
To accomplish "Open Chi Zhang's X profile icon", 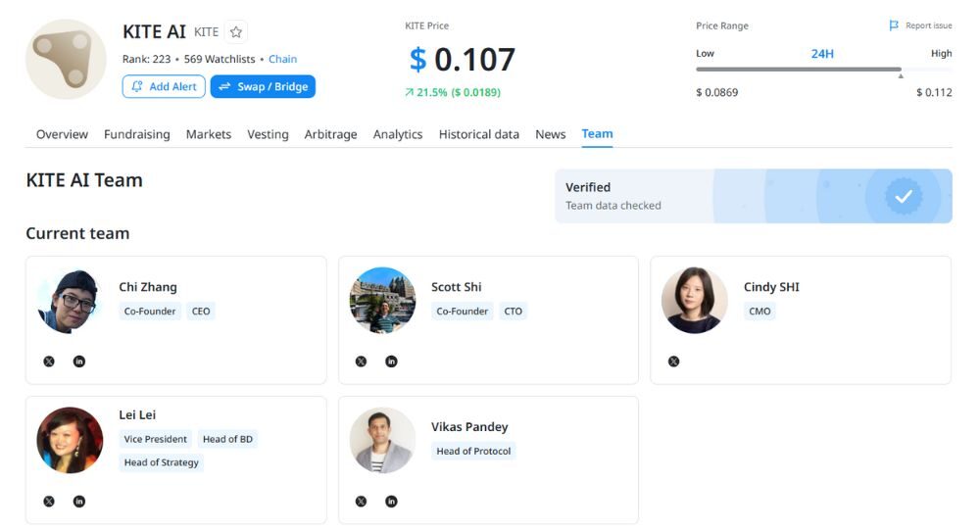I will (49, 362).
